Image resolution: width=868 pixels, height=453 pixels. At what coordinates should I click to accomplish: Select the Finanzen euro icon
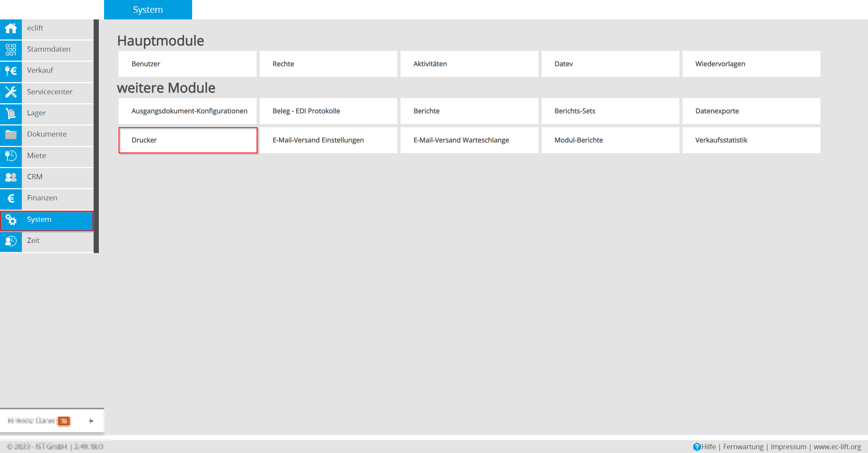(x=11, y=198)
